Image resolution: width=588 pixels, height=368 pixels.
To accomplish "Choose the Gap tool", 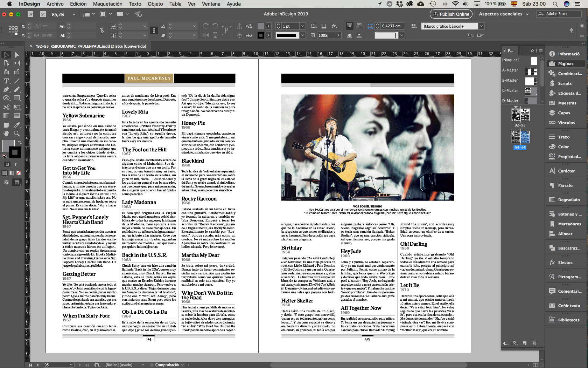I will (x=17, y=63).
